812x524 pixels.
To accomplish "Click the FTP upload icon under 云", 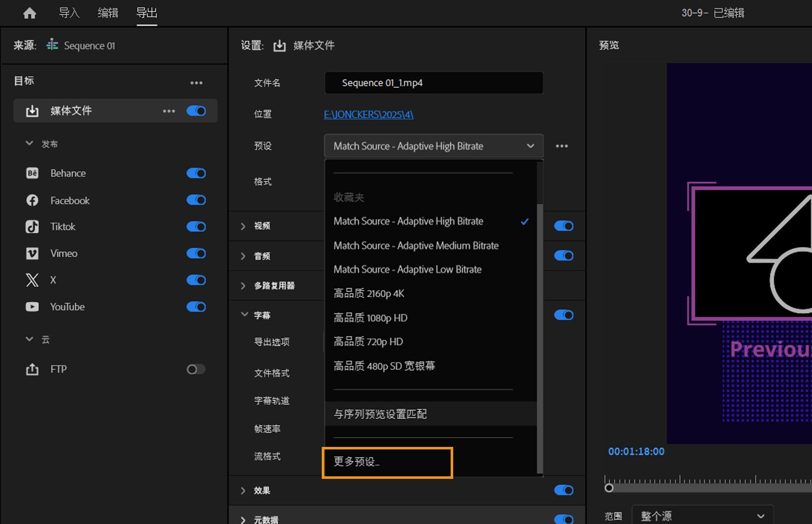I will [32, 369].
